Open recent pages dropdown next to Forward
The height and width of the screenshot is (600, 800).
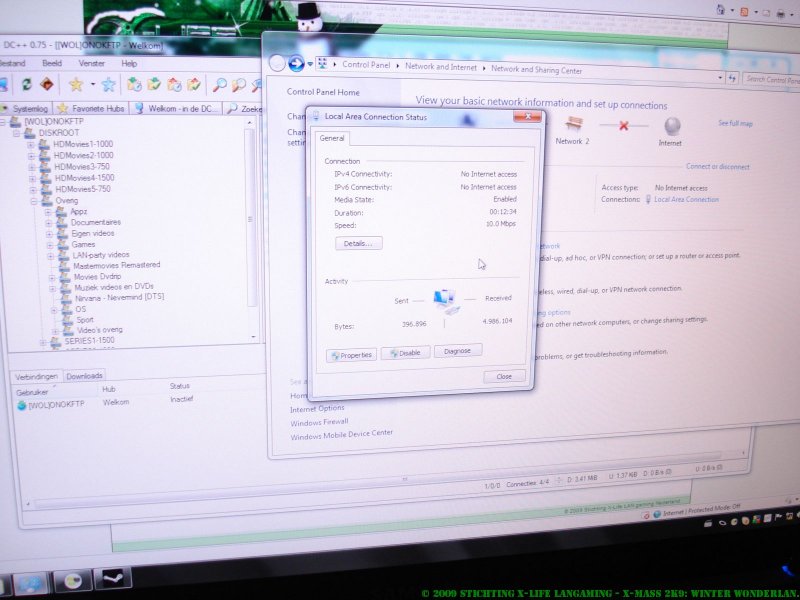(x=310, y=64)
